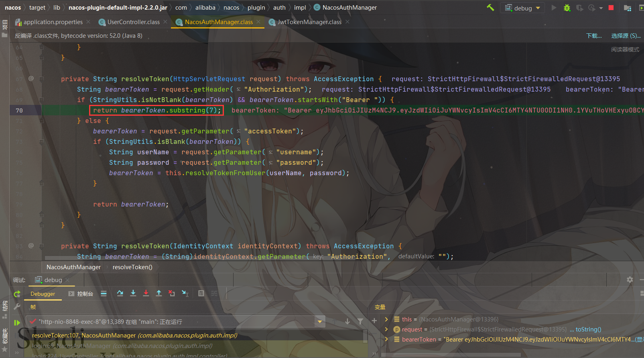
Task: Expand the 'this' variable node
Action: click(x=386, y=319)
